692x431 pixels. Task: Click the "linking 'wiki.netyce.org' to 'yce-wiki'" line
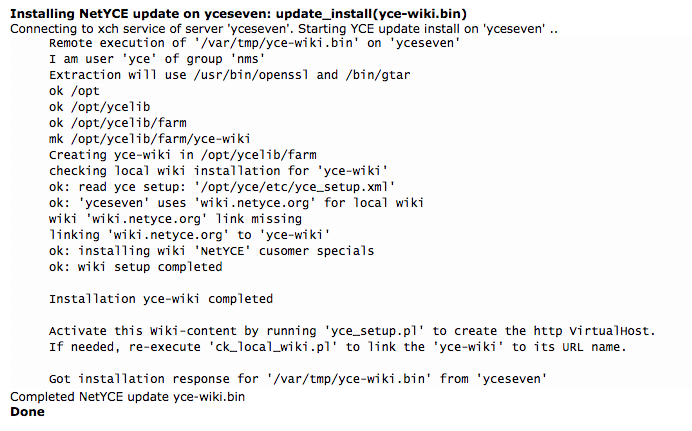(186, 235)
